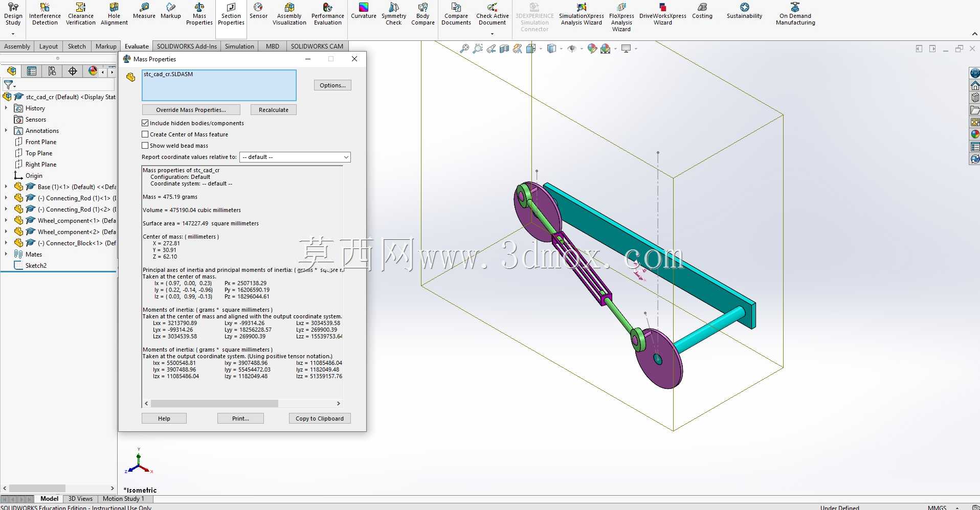This screenshot has width=980, height=510.
Task: Open the Costing tool
Action: [x=702, y=11]
